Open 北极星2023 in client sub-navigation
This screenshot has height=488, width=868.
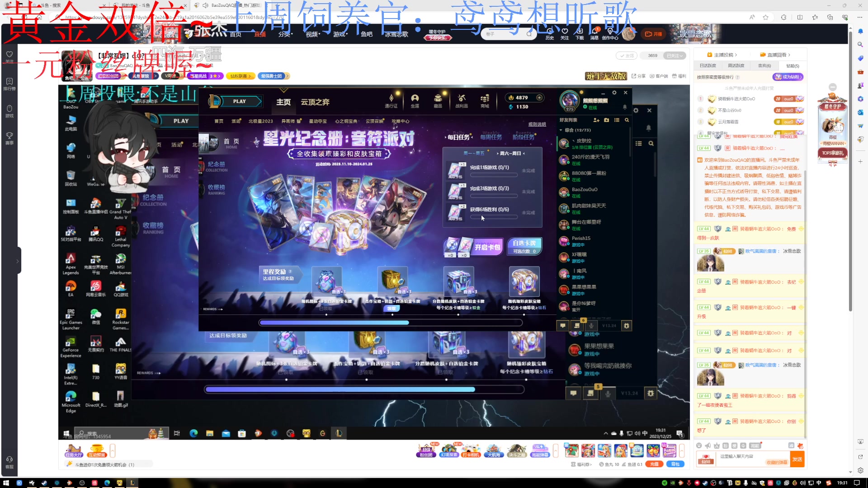[260, 121]
